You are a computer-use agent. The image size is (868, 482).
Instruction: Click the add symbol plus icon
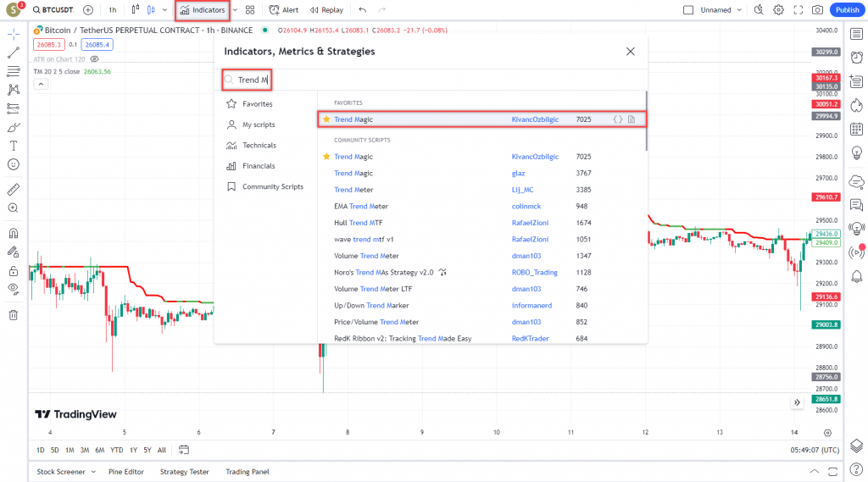pos(88,10)
